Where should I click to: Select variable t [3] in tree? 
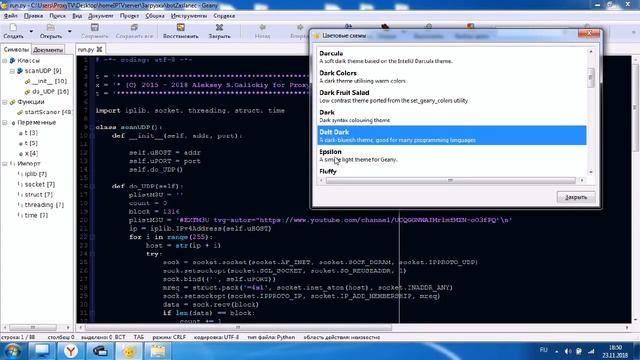click(x=31, y=133)
